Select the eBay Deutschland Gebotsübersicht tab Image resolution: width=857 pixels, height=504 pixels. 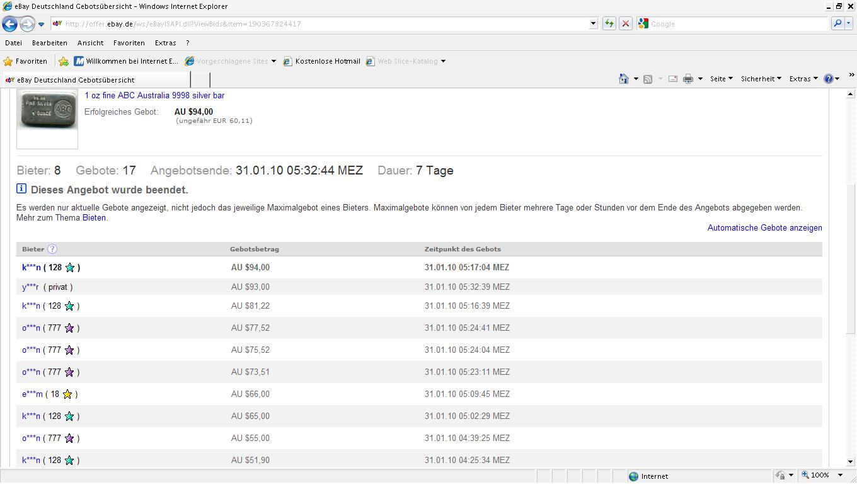coord(76,80)
